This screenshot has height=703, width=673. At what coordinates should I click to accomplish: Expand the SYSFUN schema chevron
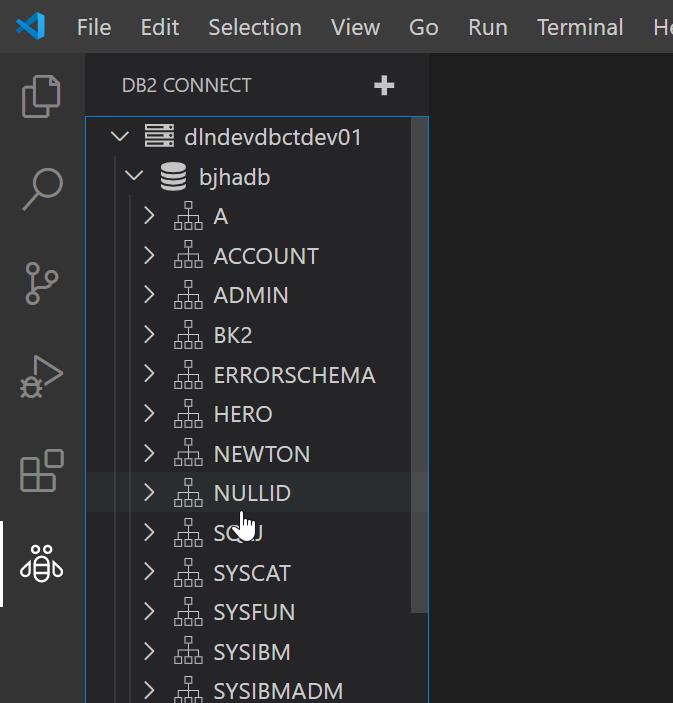tap(149, 612)
